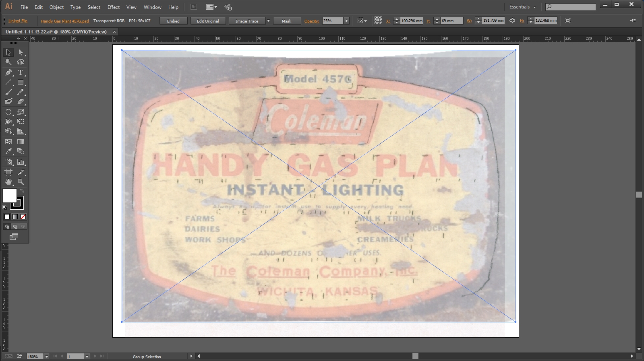Select the Eyedropper tool
Viewport: 644px width, 361px height.
[x=8, y=152]
